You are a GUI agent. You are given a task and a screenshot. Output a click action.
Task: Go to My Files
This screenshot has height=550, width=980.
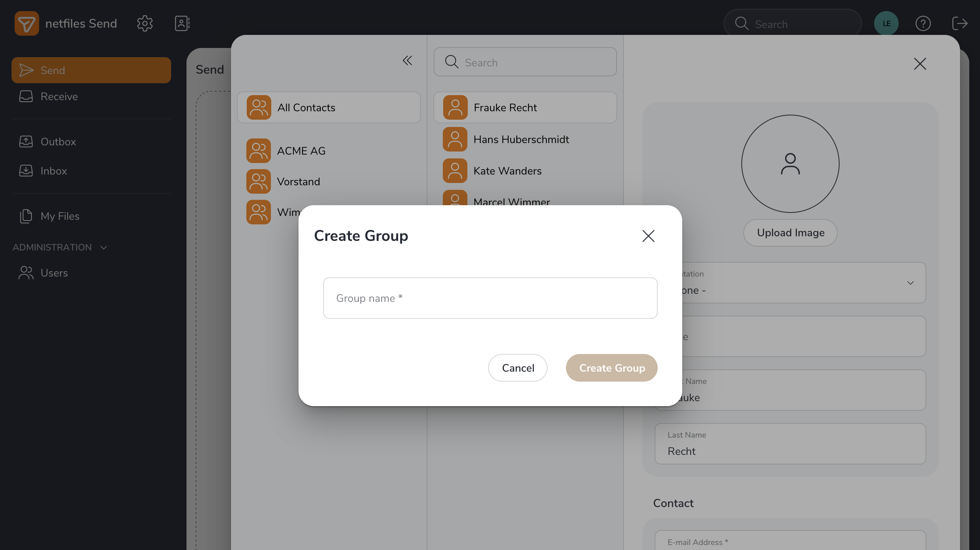click(x=60, y=216)
